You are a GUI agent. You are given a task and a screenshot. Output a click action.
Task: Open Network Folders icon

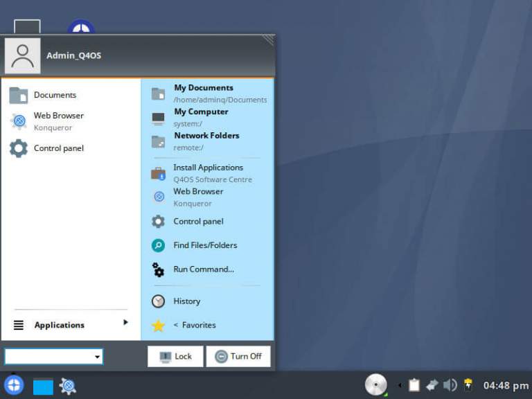pos(158,142)
